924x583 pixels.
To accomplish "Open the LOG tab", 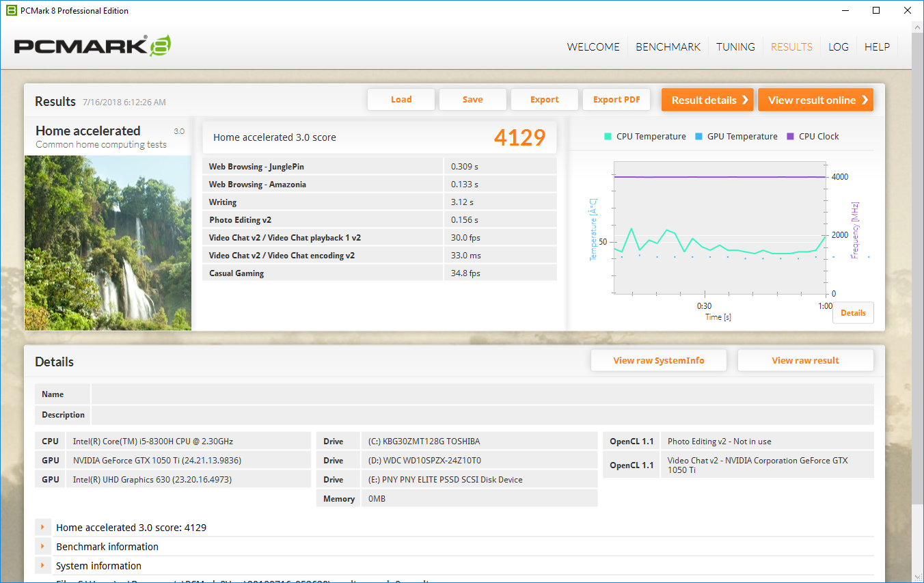I will 839,47.
